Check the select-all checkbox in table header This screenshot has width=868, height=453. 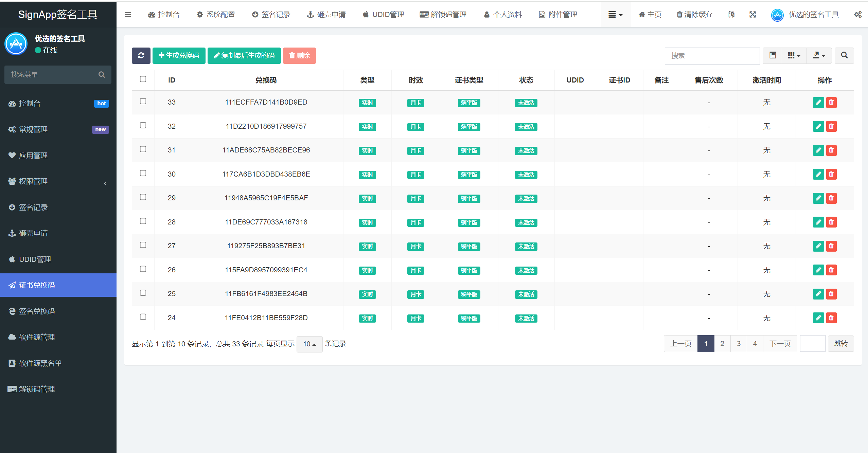(143, 79)
